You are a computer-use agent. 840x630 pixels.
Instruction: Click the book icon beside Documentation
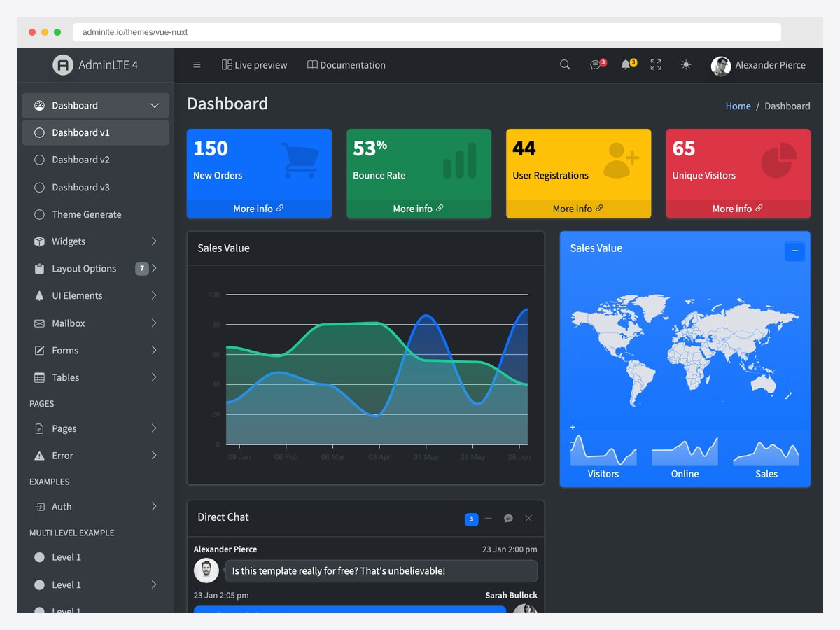coord(312,64)
